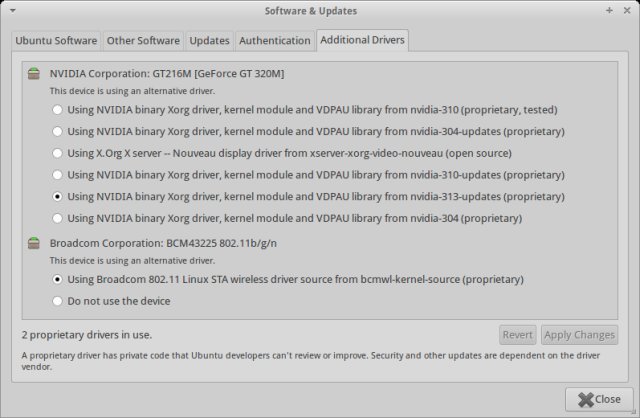
Task: Switch to the Ubuntu Software tab
Action: (56, 41)
